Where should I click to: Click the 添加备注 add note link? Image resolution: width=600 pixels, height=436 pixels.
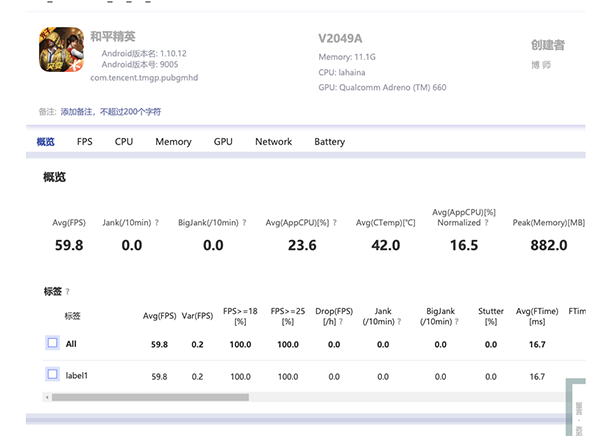[x=110, y=111]
